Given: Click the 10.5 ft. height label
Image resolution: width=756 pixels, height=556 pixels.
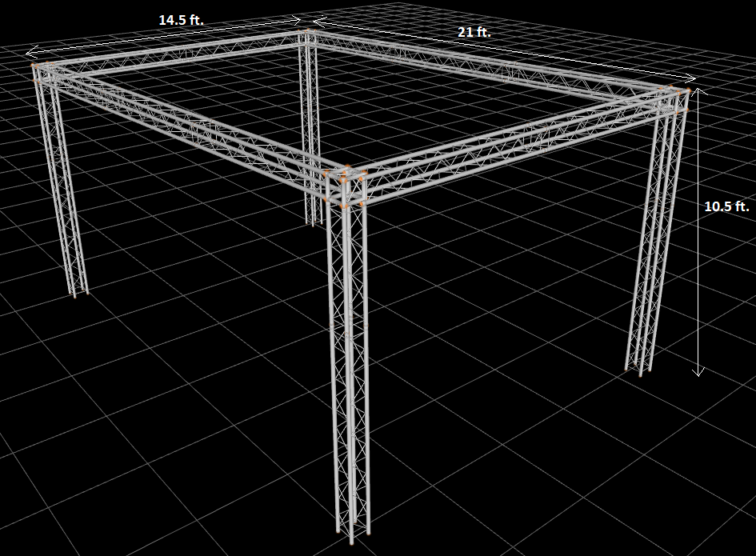Looking at the screenshot, I should point(726,206).
